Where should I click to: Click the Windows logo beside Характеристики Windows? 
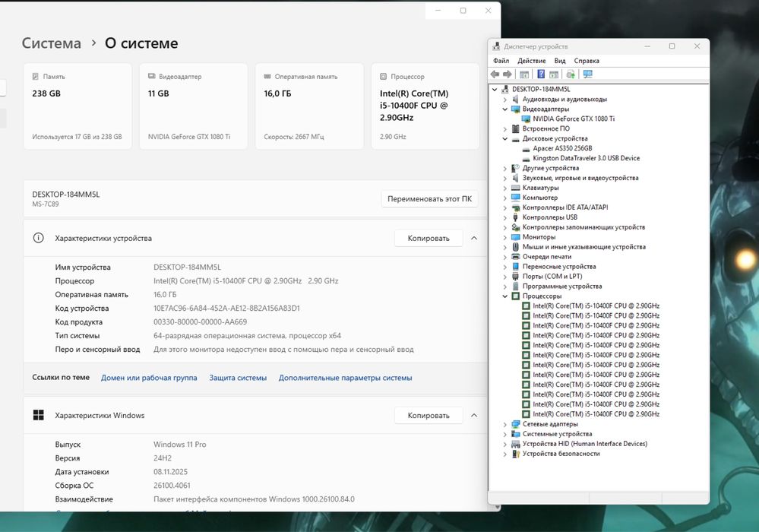[x=38, y=416]
